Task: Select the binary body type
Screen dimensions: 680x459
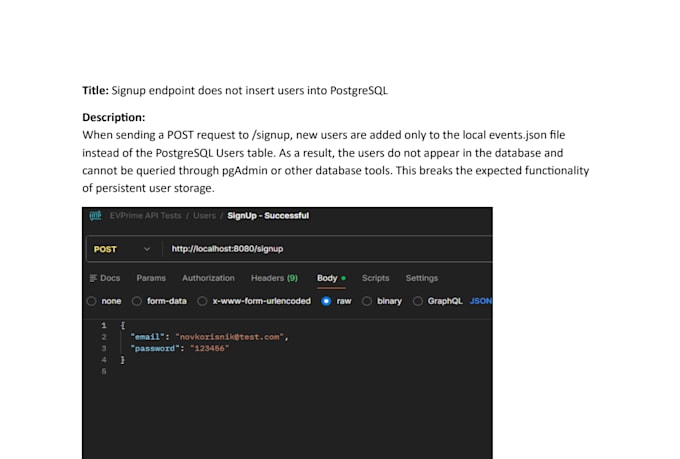Action: click(382, 301)
